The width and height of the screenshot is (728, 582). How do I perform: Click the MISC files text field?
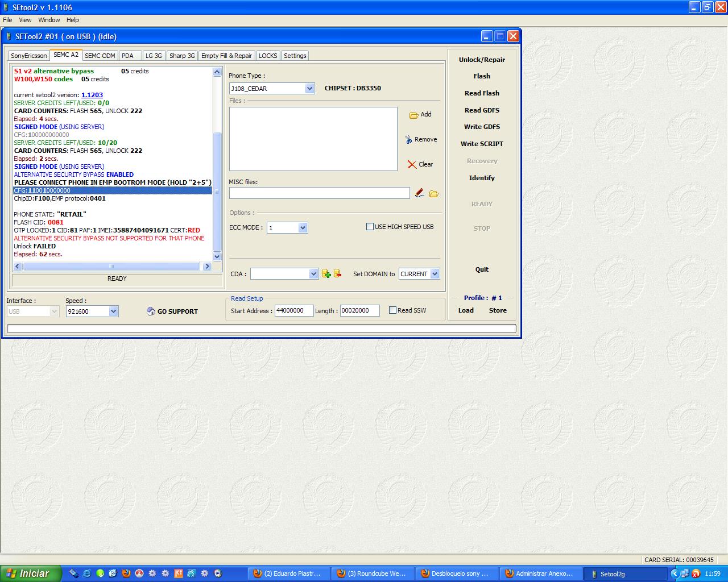tap(319, 193)
